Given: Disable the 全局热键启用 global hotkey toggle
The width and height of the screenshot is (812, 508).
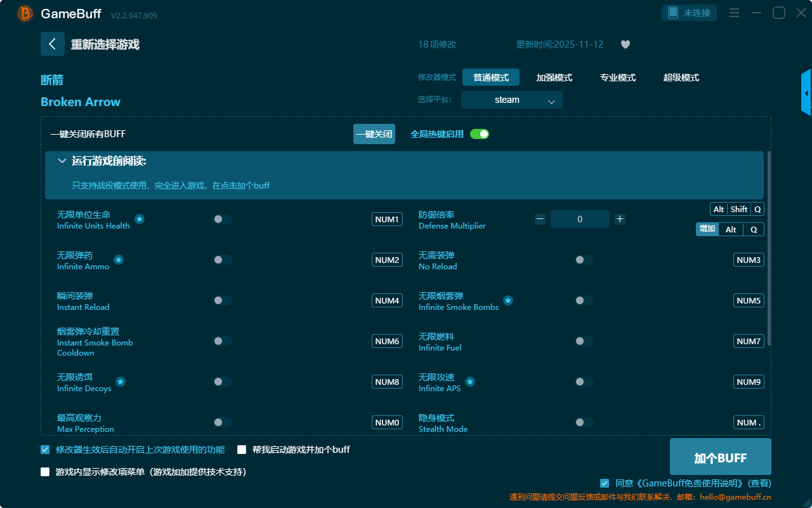Looking at the screenshot, I should tap(480, 134).
